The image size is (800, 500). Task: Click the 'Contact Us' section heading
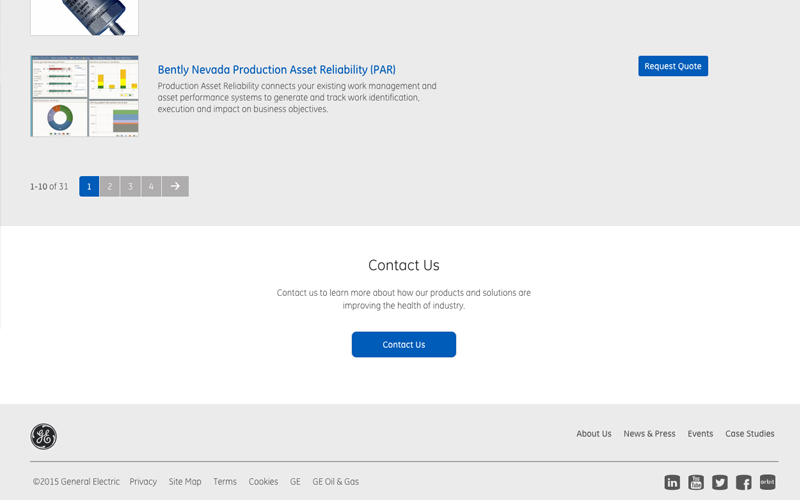coord(404,265)
